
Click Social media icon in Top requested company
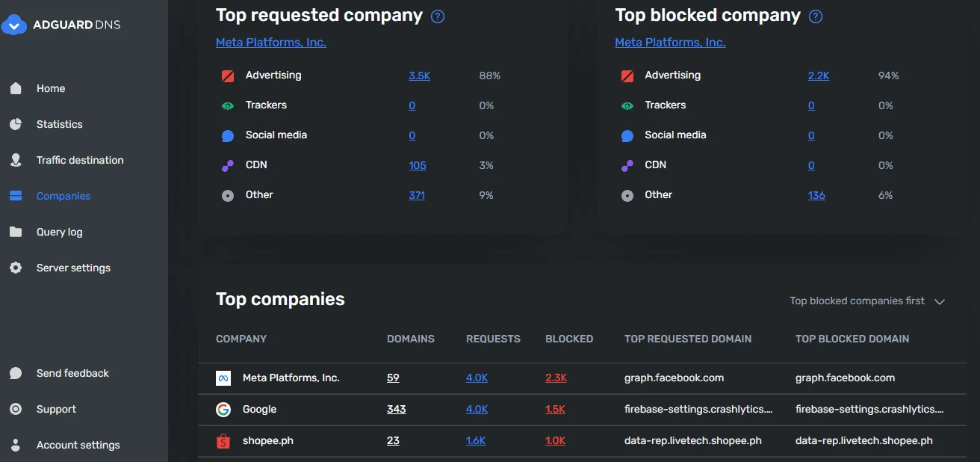228,136
